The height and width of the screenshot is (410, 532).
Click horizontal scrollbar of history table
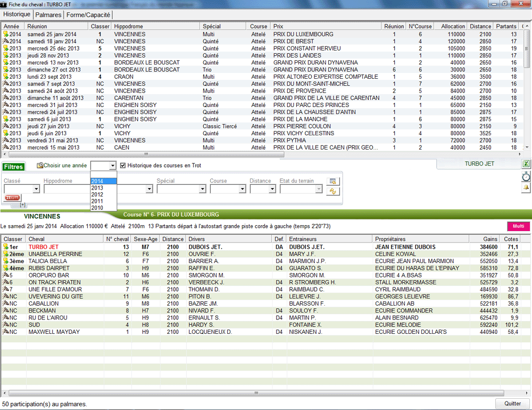tap(146, 154)
